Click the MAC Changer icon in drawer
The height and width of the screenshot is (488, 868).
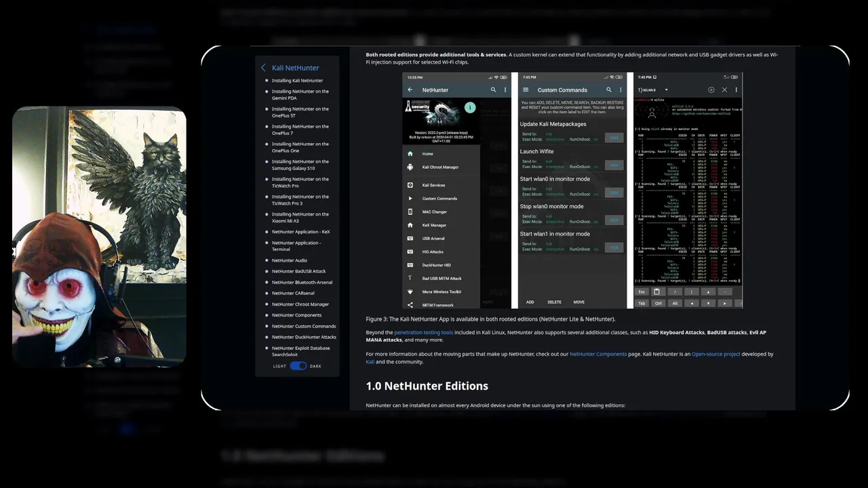pos(410,211)
